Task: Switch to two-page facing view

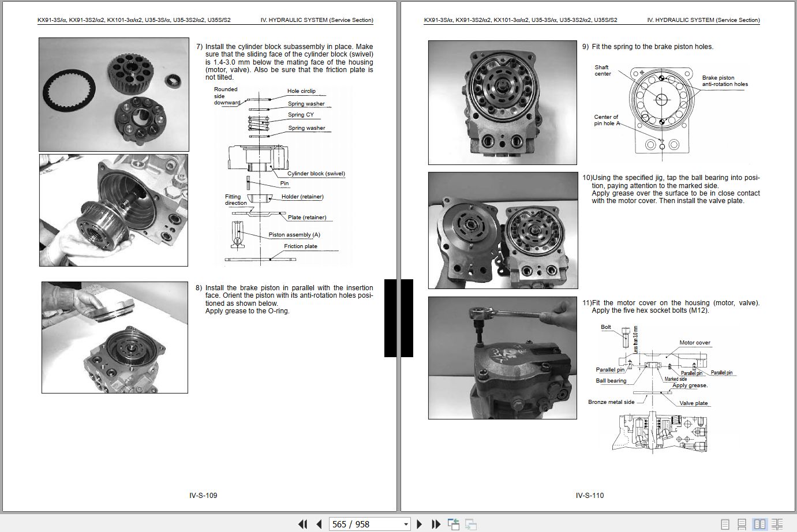Action: [x=760, y=524]
